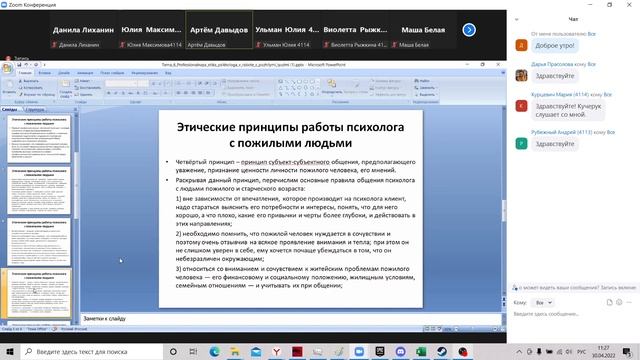Image resolution: width=640 pixels, height=360 pixels.
Task: Open the 'Дизайн' ribbon tab
Action: [64, 73]
